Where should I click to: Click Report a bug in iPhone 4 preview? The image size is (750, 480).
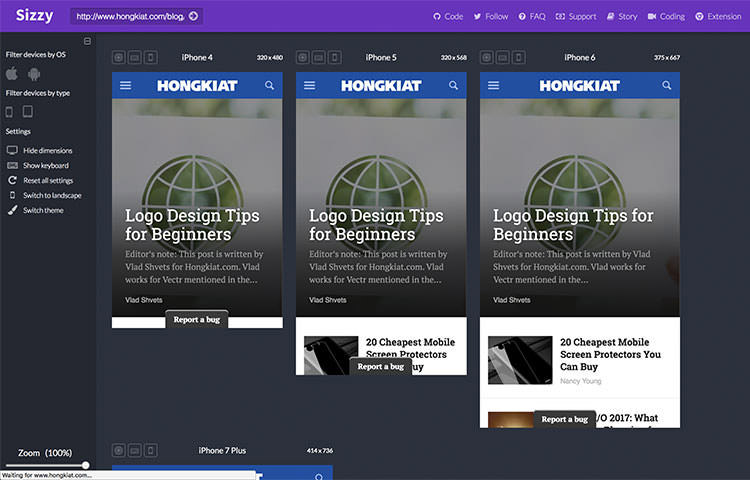pos(197,319)
